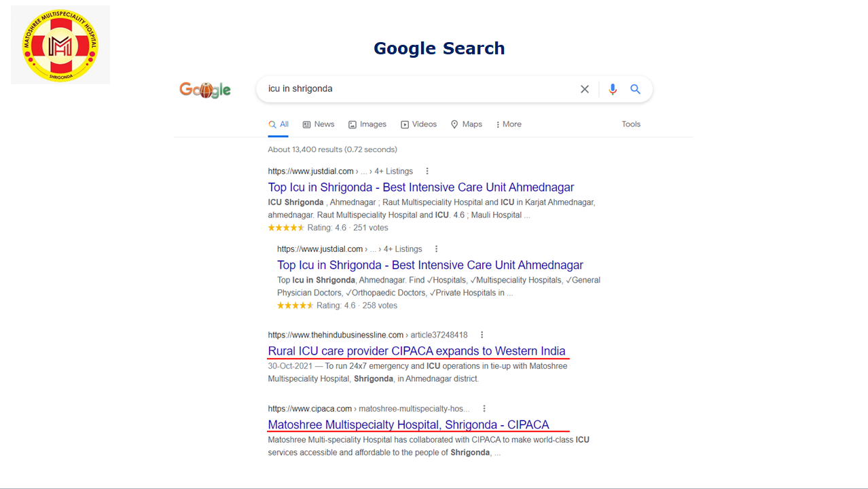Go to the Maps tab

[467, 124]
